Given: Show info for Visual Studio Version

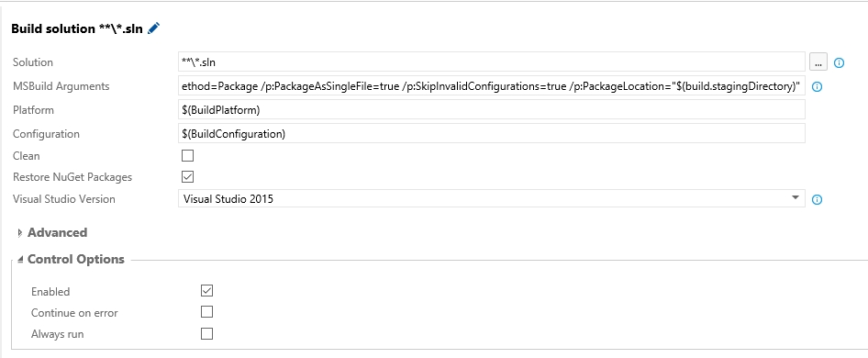Looking at the screenshot, I should coord(817,199).
